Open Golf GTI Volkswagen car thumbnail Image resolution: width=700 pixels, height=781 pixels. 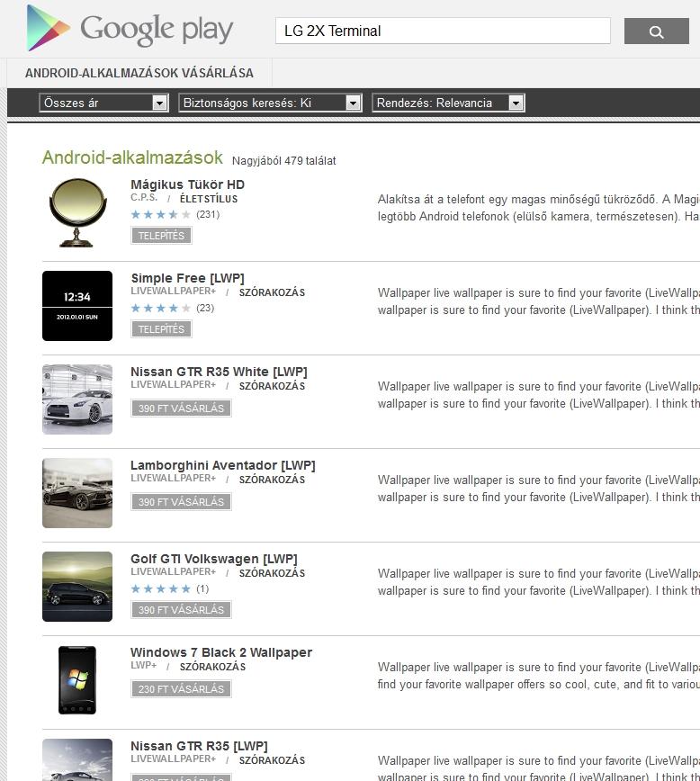coord(77,587)
